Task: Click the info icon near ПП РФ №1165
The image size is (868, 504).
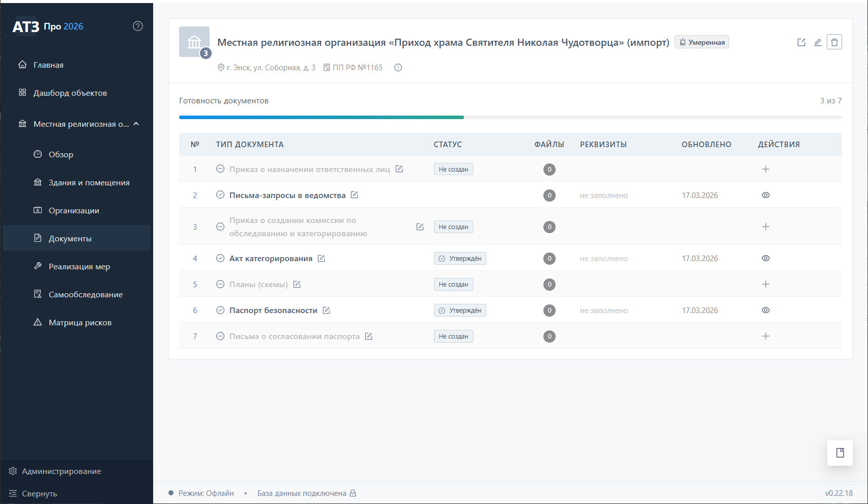Action: tap(398, 67)
